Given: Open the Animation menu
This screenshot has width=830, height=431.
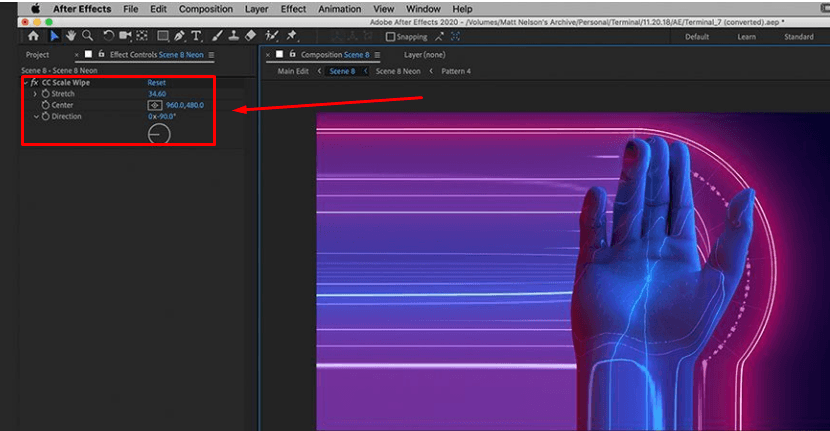Looking at the screenshot, I should (340, 9).
